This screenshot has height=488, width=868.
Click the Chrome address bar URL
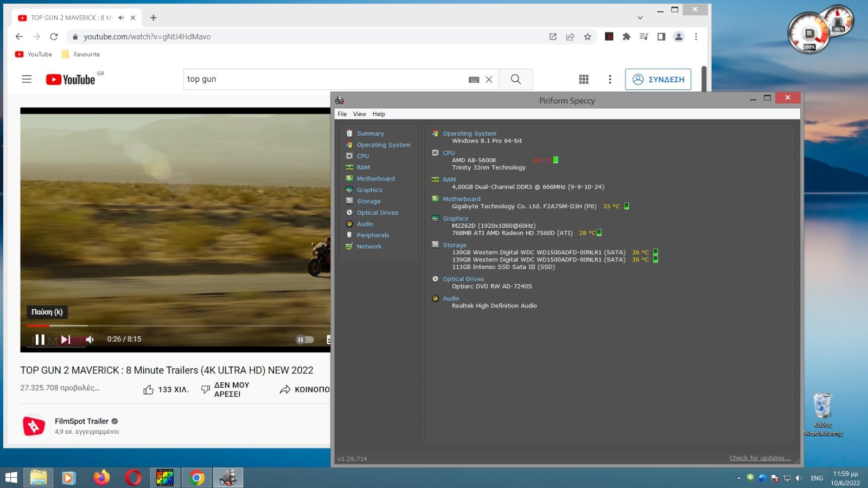(147, 37)
